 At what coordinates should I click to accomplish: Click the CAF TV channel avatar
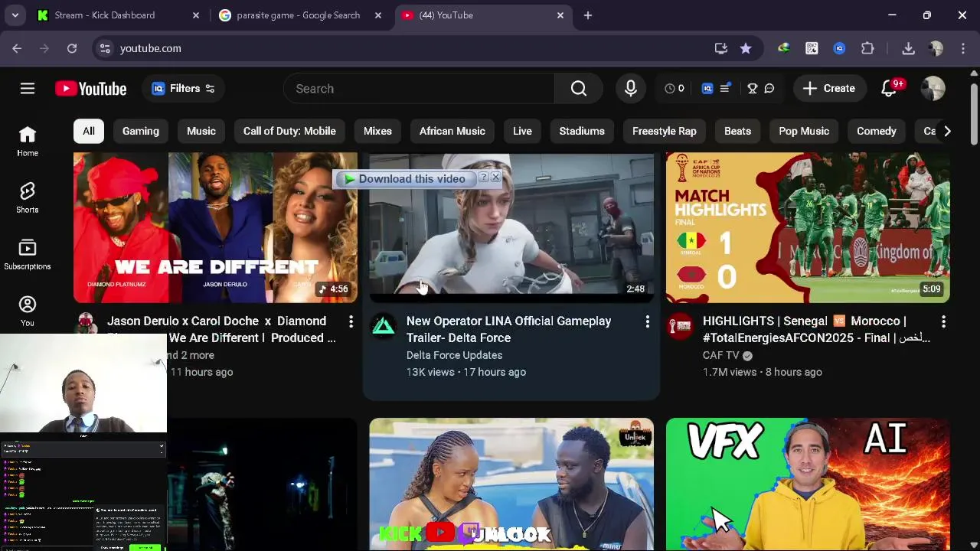(x=680, y=327)
